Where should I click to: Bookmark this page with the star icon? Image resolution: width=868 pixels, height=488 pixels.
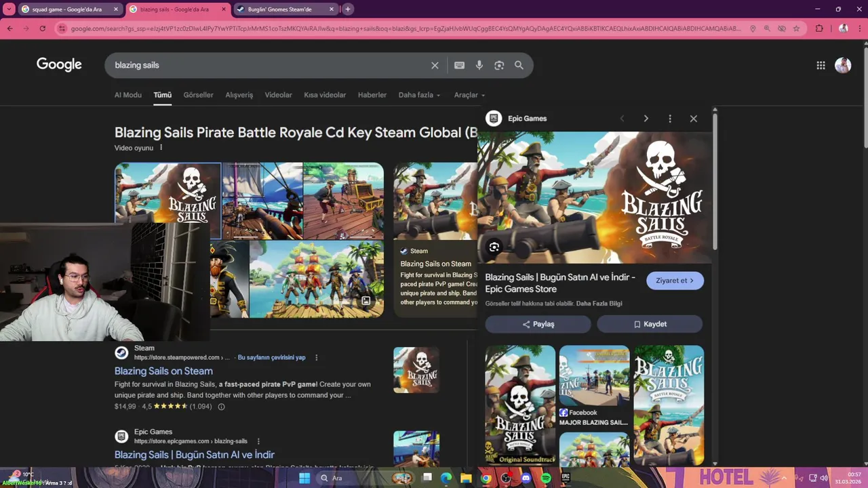(796, 28)
